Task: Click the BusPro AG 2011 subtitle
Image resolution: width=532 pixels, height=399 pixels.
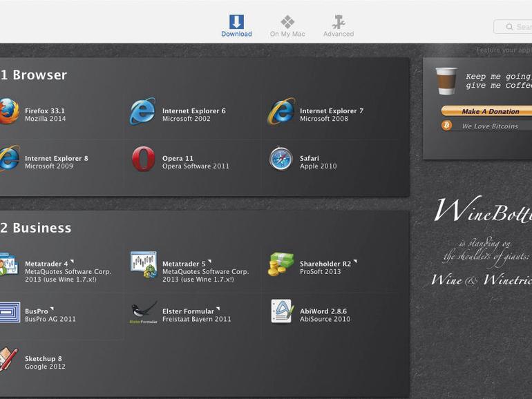Action: click(x=50, y=319)
